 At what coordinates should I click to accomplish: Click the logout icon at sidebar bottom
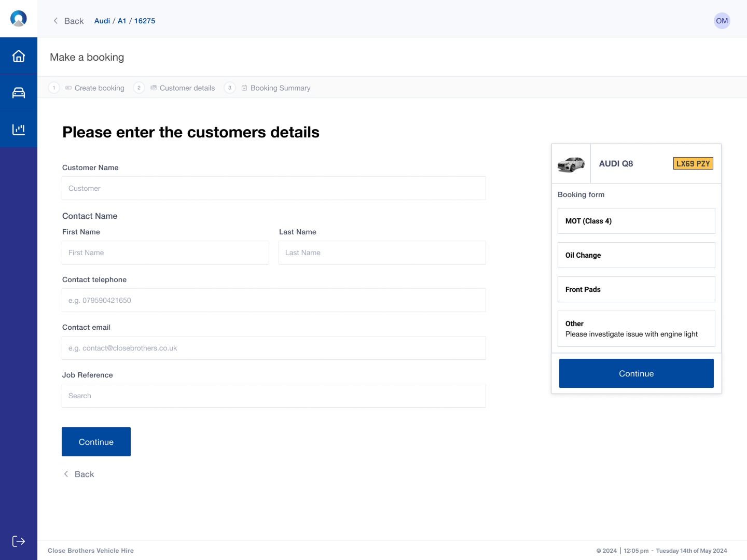click(x=19, y=541)
